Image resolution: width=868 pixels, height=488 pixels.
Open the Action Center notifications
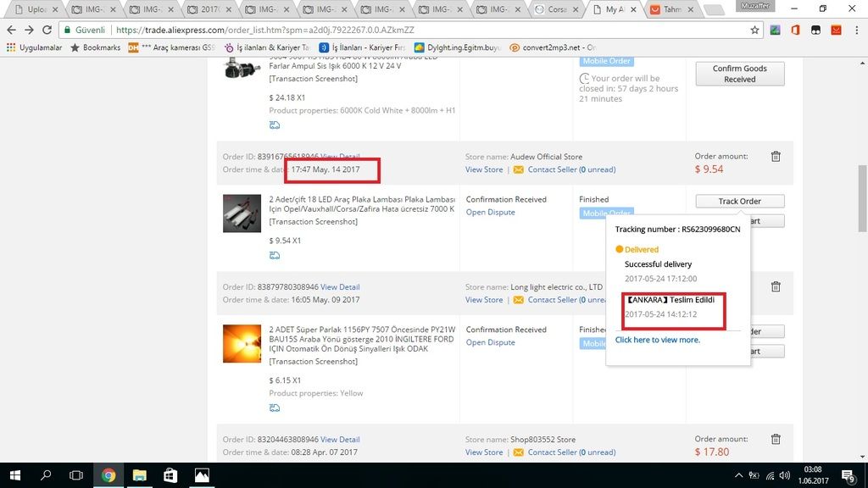click(x=848, y=475)
